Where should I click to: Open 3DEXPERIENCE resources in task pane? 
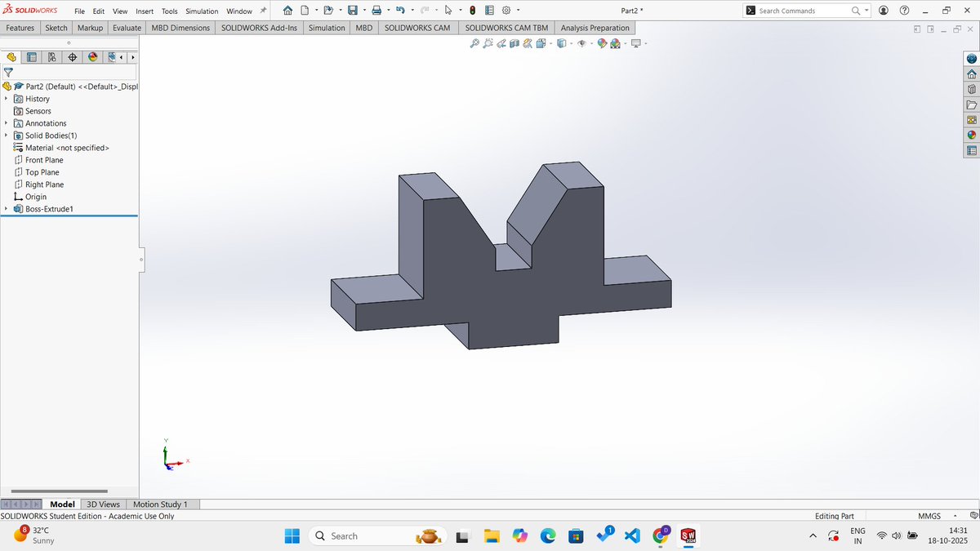[971, 59]
